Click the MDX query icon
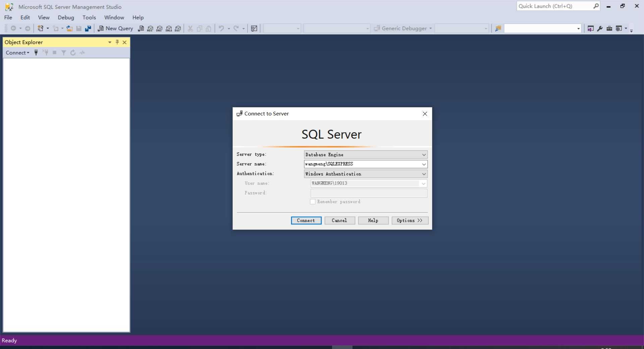Screen dimensions: 644x349 point(150,29)
